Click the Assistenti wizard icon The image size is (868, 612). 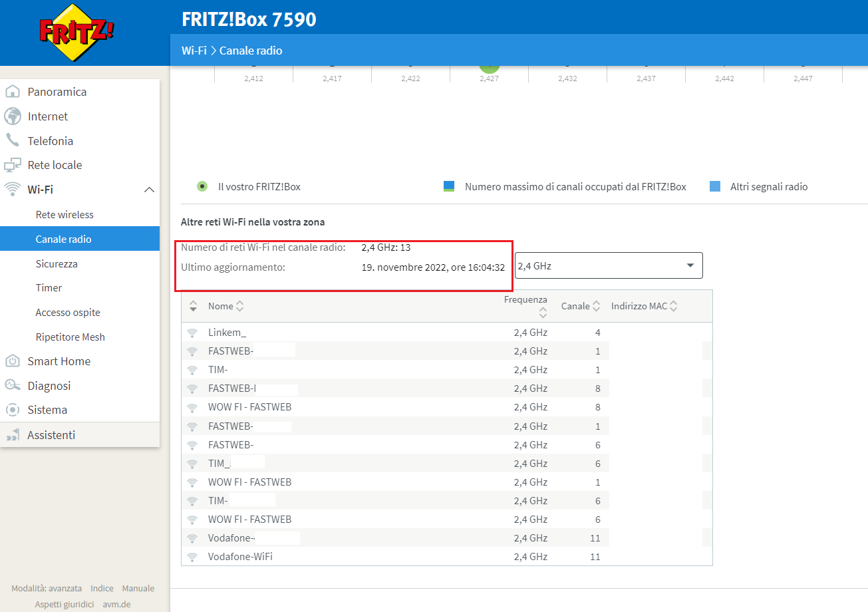click(x=13, y=435)
